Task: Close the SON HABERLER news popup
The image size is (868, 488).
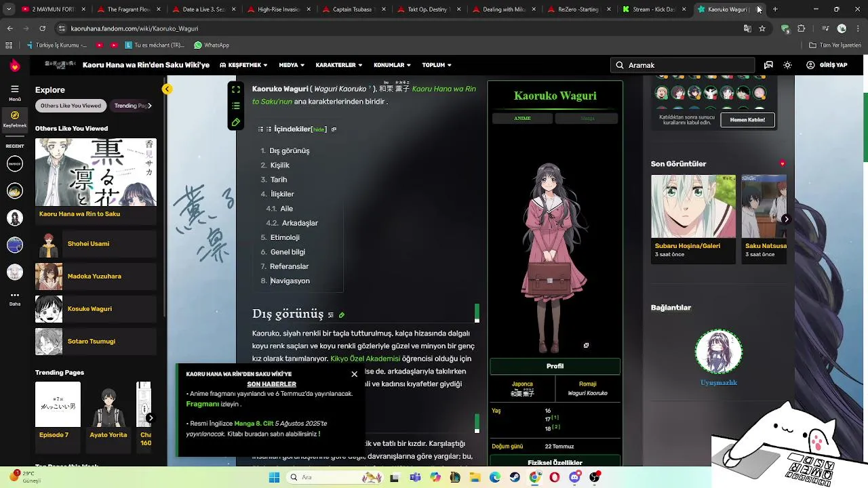Action: [354, 374]
